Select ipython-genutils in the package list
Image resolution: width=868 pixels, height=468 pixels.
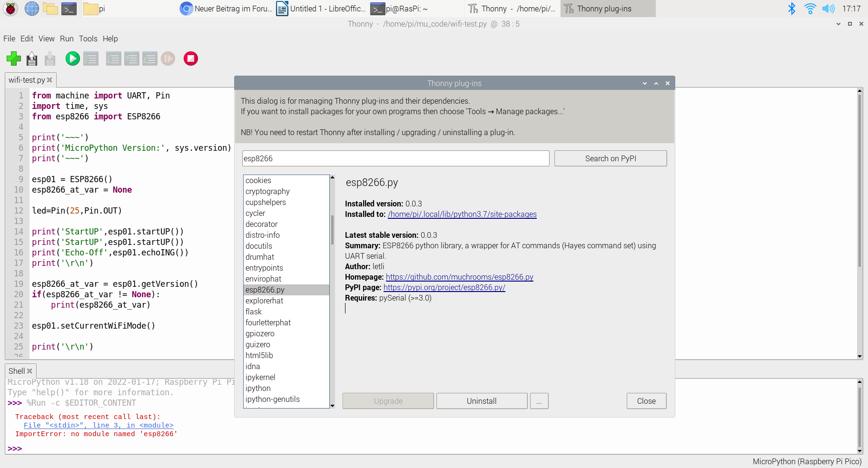pos(286,399)
